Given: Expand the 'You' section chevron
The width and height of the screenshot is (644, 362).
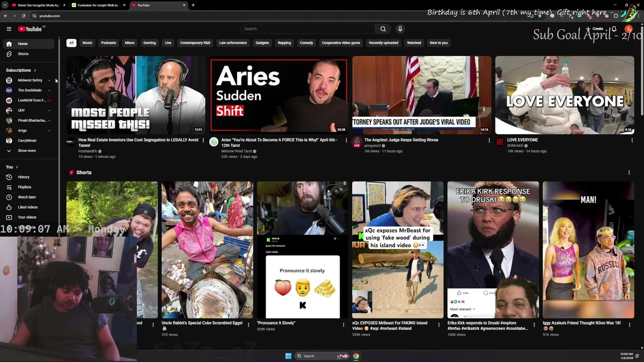Looking at the screenshot, I should [x=17, y=167].
